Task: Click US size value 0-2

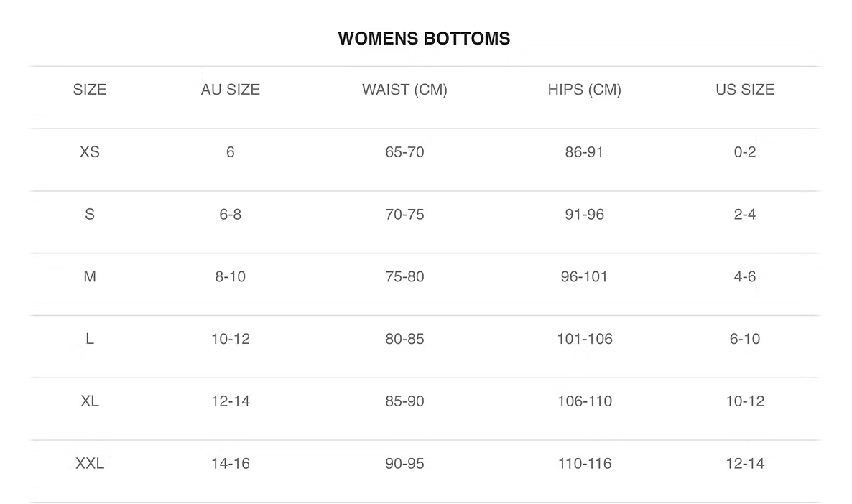Action: pyautogui.click(x=745, y=152)
